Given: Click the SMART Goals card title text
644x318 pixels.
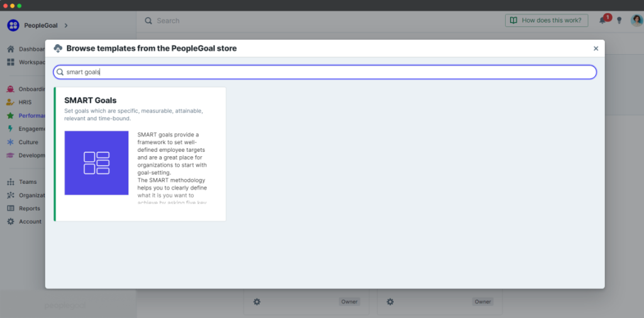Looking at the screenshot, I should [91, 100].
